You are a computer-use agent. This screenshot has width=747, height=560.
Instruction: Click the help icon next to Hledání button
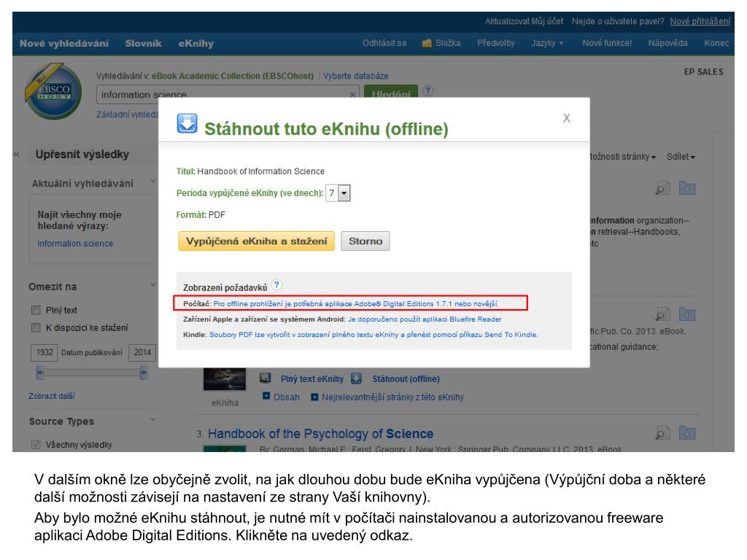(427, 90)
